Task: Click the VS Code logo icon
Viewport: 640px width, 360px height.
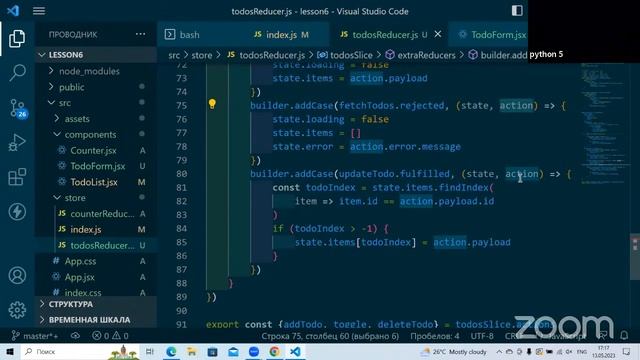Action: pyautogui.click(x=13, y=11)
